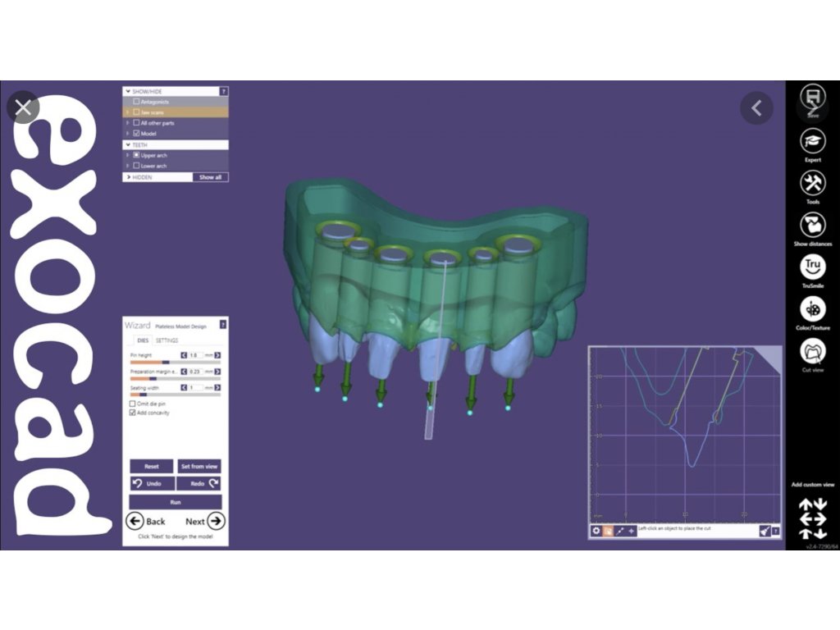This screenshot has height=630, width=840.
Task: Select the line measurement tool in cut view
Action: (x=620, y=531)
